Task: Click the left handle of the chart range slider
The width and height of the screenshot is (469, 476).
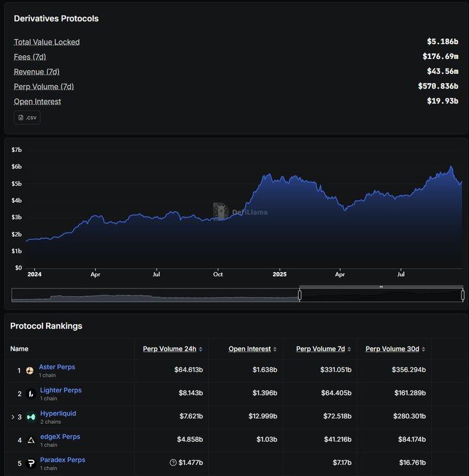Action: [300, 295]
